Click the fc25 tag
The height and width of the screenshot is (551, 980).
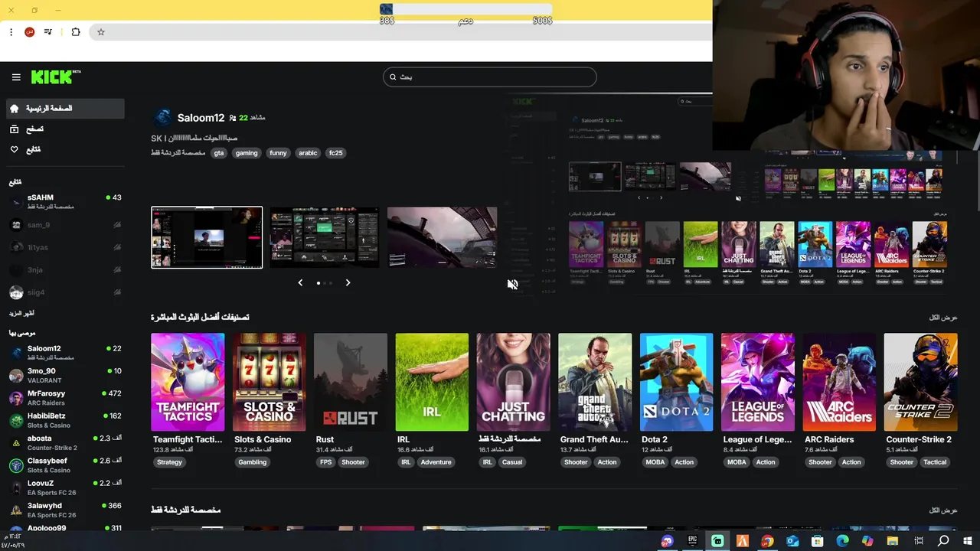(335, 153)
